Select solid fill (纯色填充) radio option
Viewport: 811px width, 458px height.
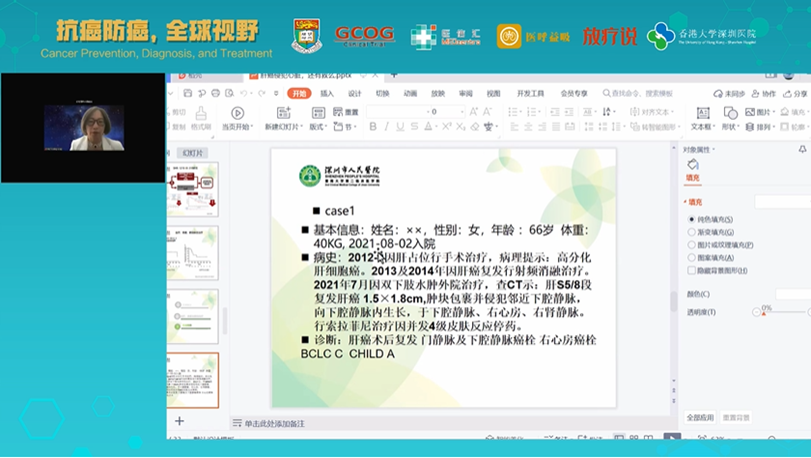coord(692,219)
